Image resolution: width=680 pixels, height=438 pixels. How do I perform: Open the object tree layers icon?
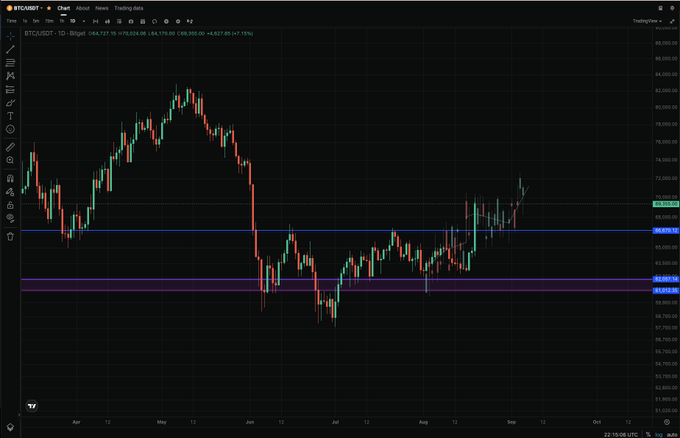[x=10, y=427]
